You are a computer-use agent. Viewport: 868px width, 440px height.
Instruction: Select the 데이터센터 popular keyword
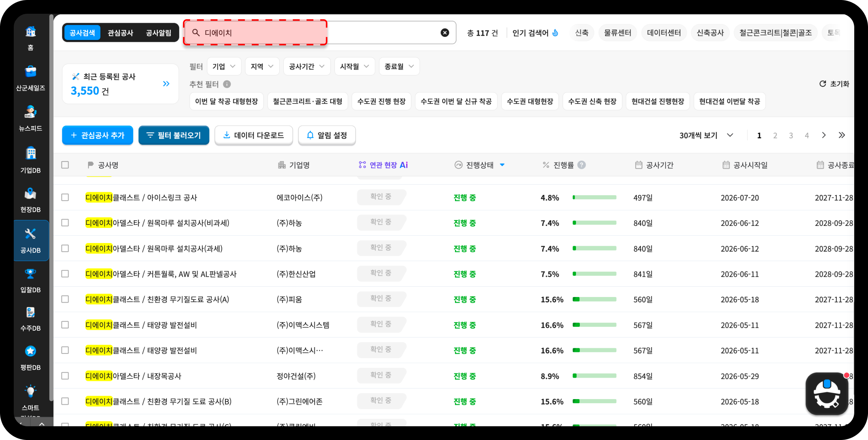(x=664, y=33)
